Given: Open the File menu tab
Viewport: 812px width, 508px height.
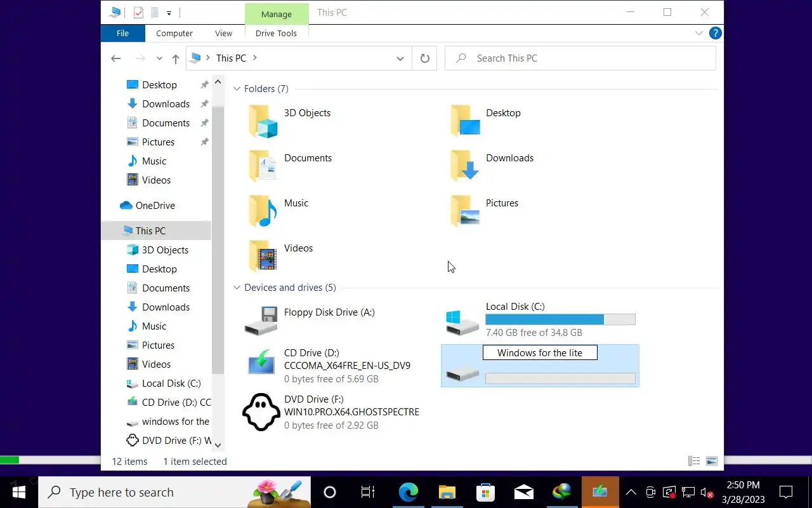Looking at the screenshot, I should tap(122, 33).
